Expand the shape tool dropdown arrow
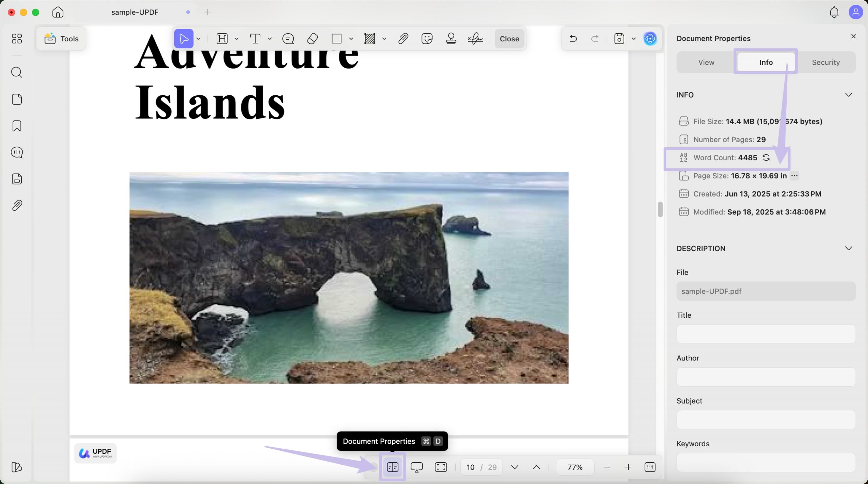This screenshot has height=484, width=868. pyautogui.click(x=350, y=38)
